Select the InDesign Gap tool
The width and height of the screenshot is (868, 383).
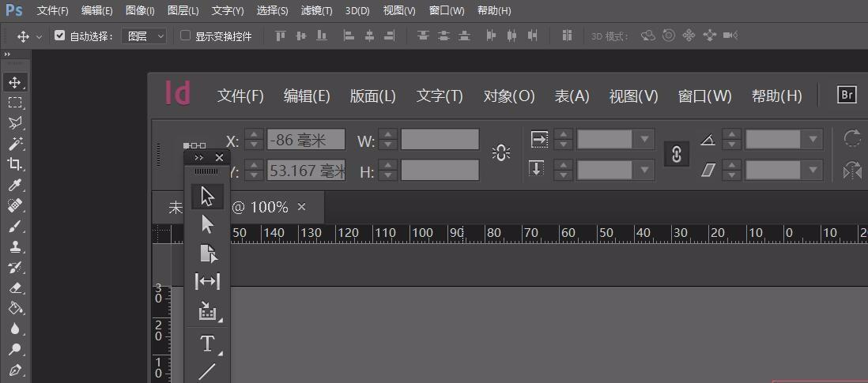[x=208, y=282]
